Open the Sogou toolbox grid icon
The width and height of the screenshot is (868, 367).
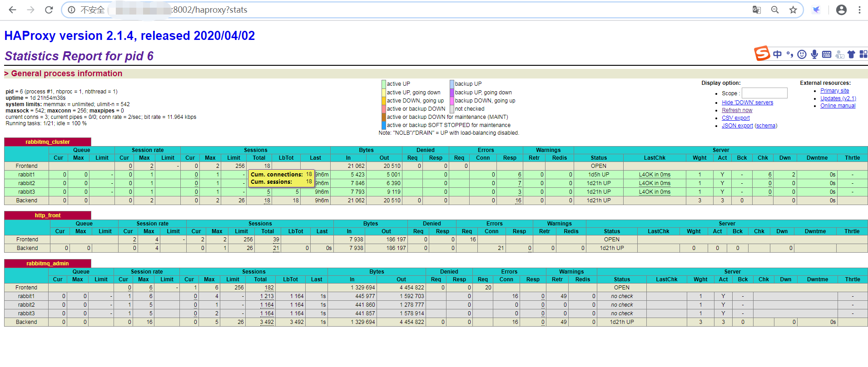(x=863, y=54)
